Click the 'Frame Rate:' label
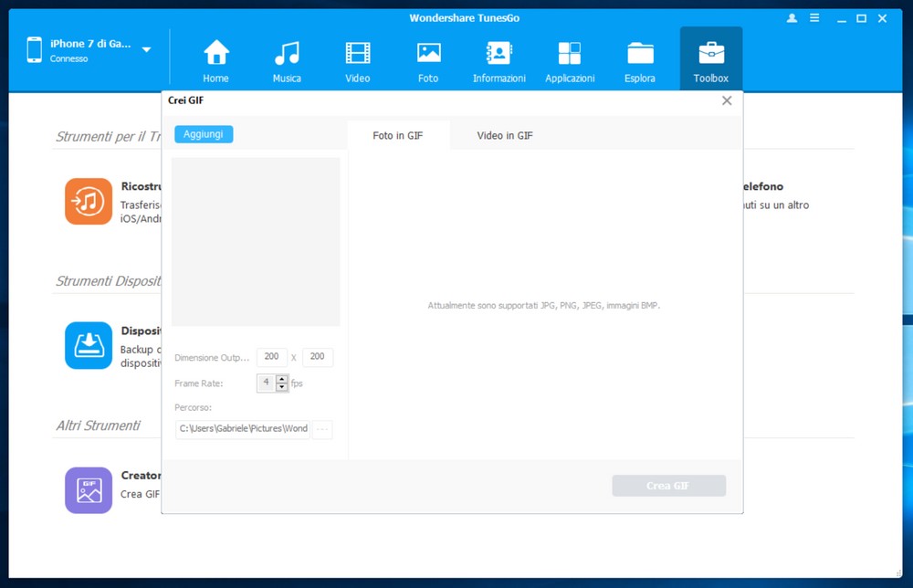The width and height of the screenshot is (913, 588). point(198,383)
